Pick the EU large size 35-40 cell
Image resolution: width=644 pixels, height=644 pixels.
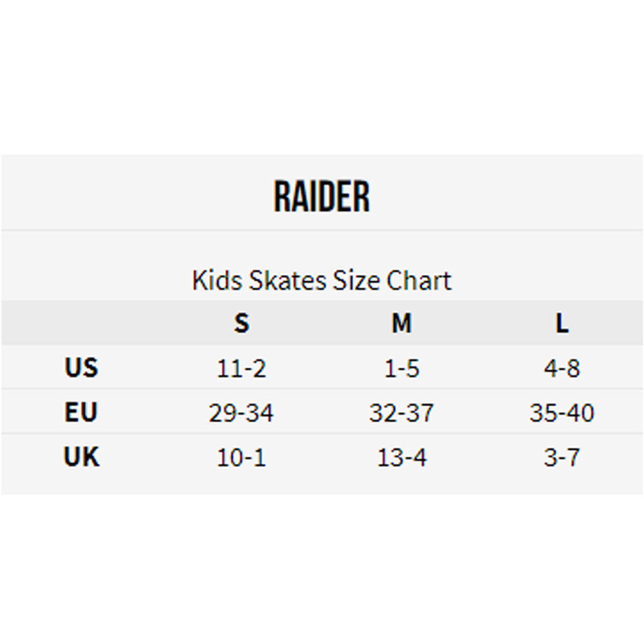(561, 413)
